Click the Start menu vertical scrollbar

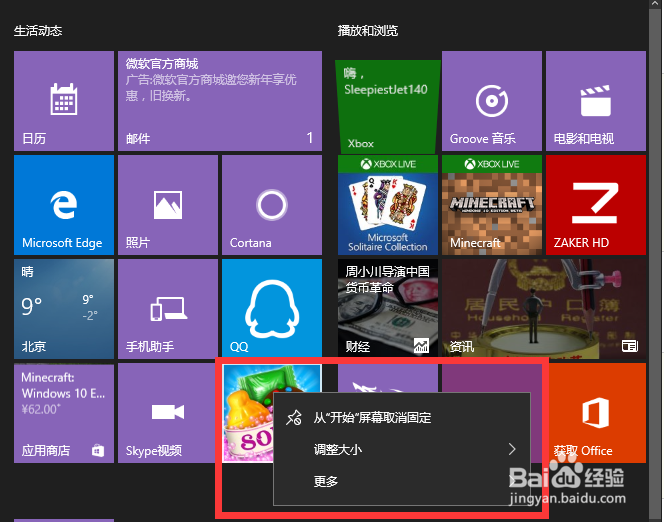pyautogui.click(x=654, y=261)
